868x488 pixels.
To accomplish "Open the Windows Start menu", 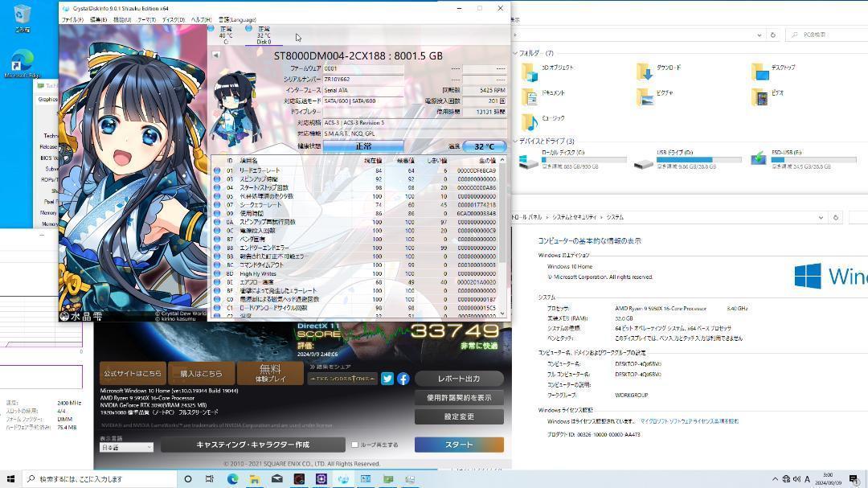I will (10, 479).
